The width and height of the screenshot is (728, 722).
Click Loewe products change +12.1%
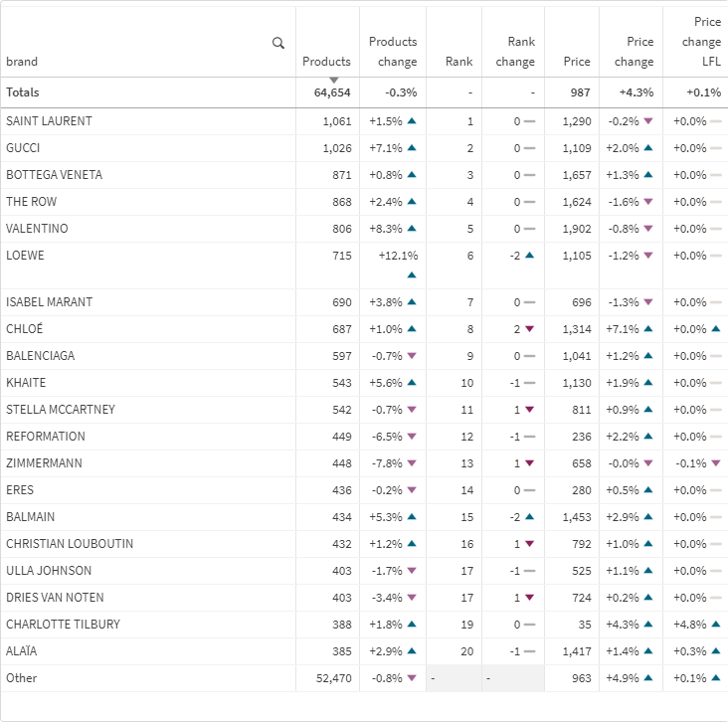(399, 256)
